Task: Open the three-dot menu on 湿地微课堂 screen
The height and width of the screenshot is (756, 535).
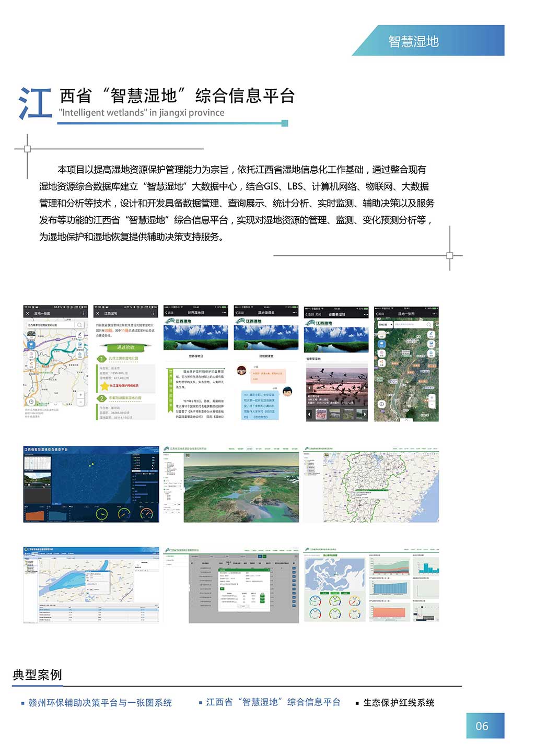Action: coord(295,313)
